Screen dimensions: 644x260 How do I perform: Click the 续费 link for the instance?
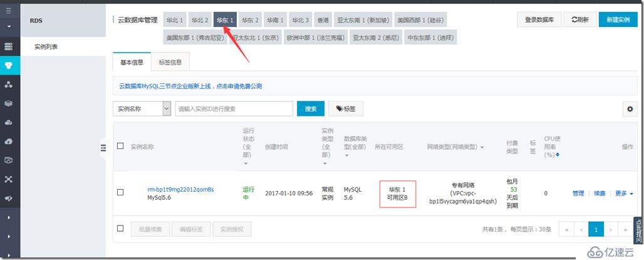point(600,193)
